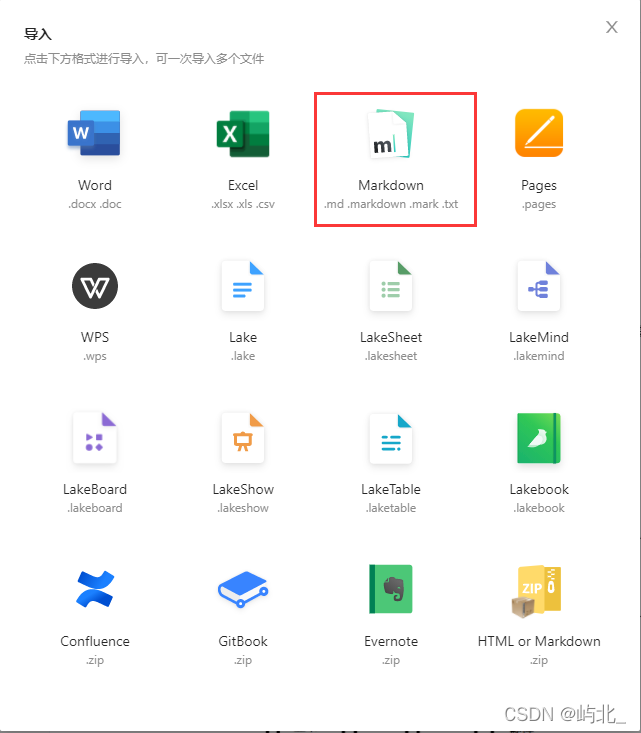Click the "导入" dialog title

[x=38, y=34]
